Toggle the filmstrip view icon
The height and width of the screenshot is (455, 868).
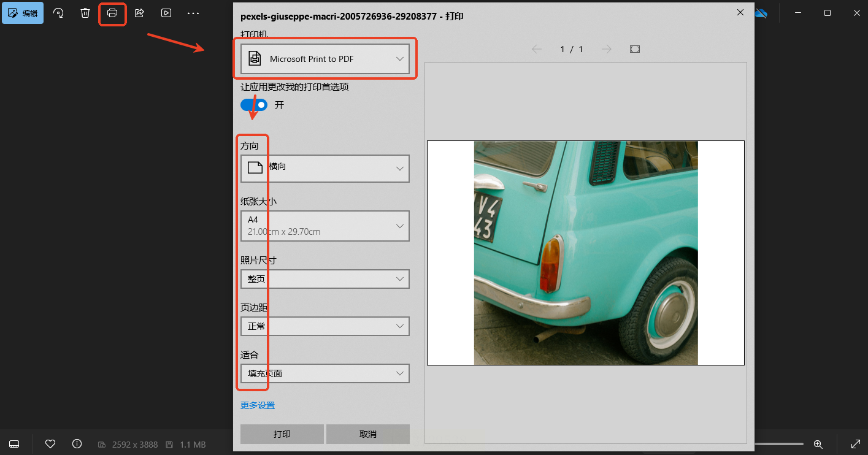tap(15, 444)
